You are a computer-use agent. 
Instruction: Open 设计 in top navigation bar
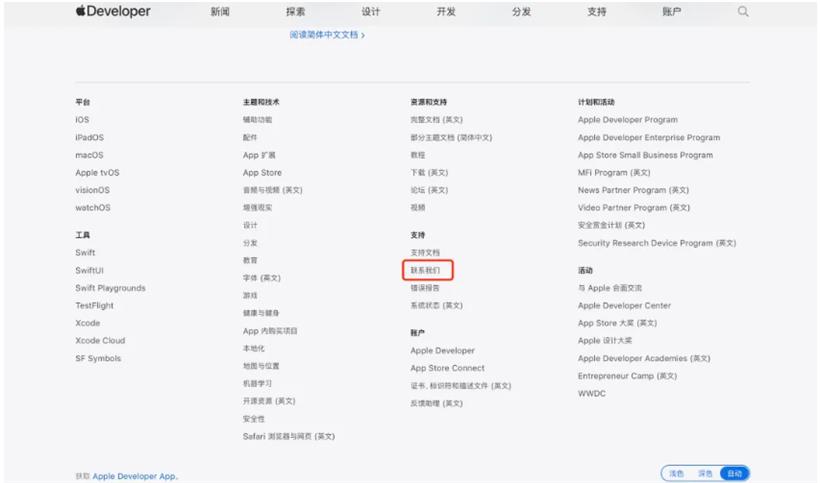coord(370,12)
